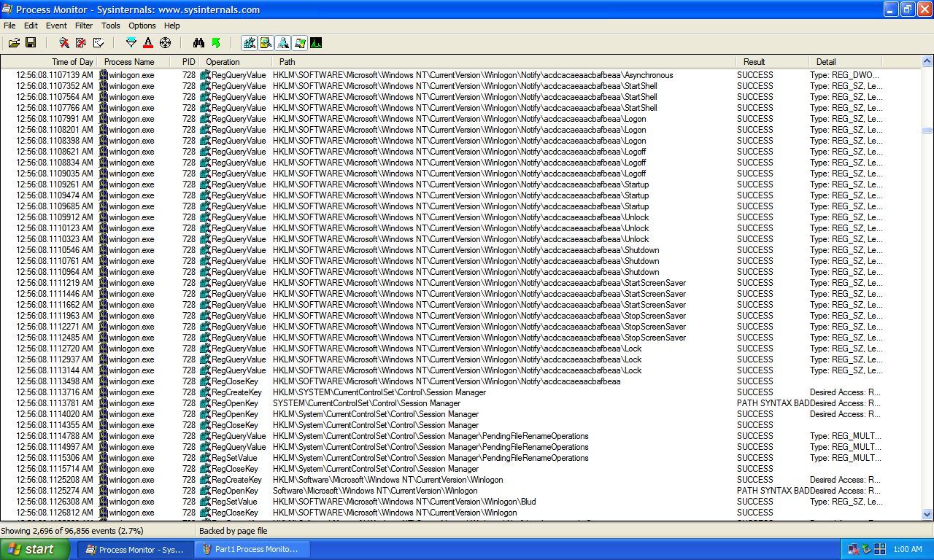This screenshot has height=560, width=934.
Task: Click the Type: REG_DWO... detail cell
Action: [x=844, y=75]
